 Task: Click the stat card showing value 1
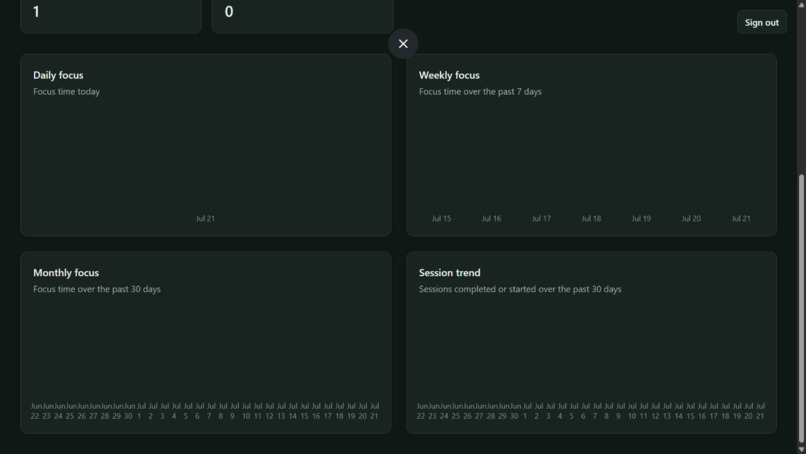111,15
